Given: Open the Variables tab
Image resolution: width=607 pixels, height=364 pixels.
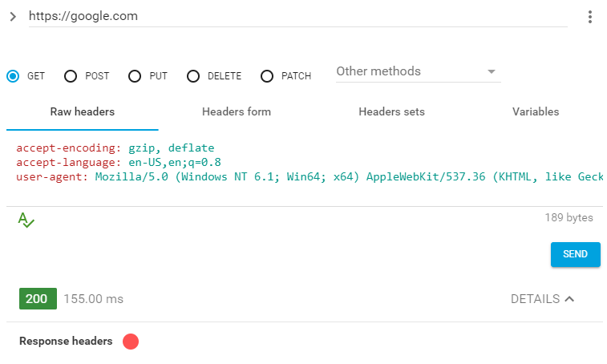Looking at the screenshot, I should [536, 112].
